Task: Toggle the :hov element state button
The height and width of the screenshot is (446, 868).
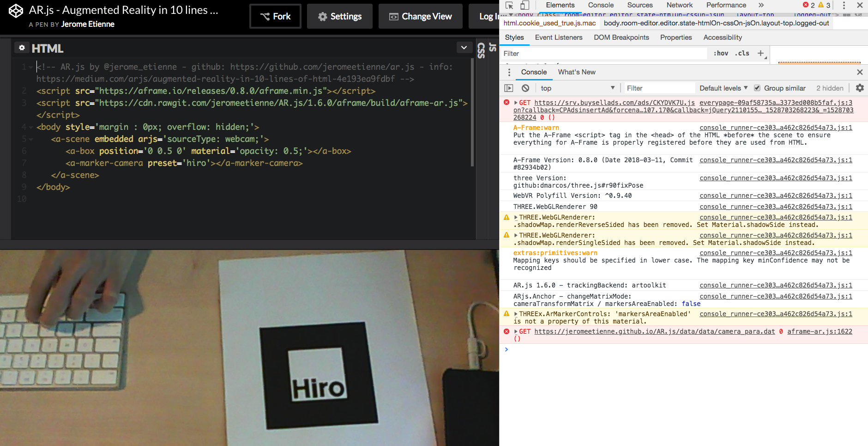Action: click(x=721, y=54)
